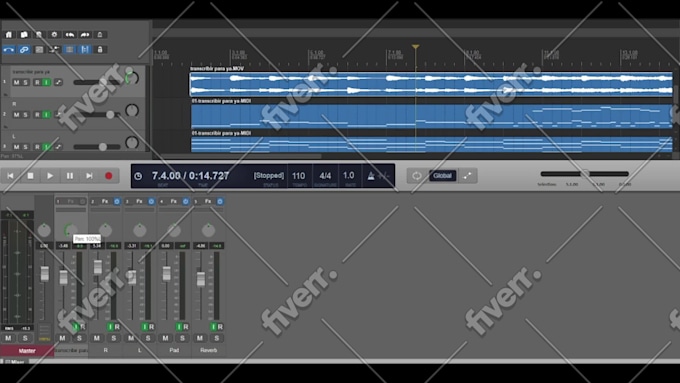Mute track R in the track panel

click(16, 115)
